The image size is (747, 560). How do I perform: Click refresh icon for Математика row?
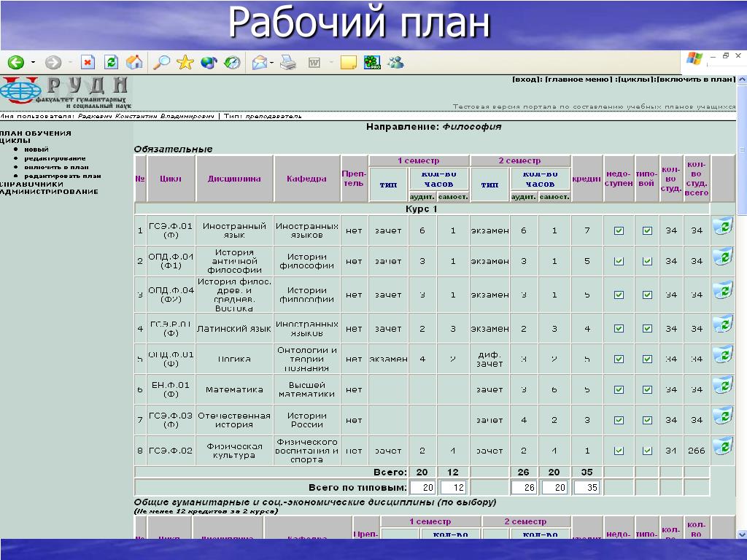[722, 385]
